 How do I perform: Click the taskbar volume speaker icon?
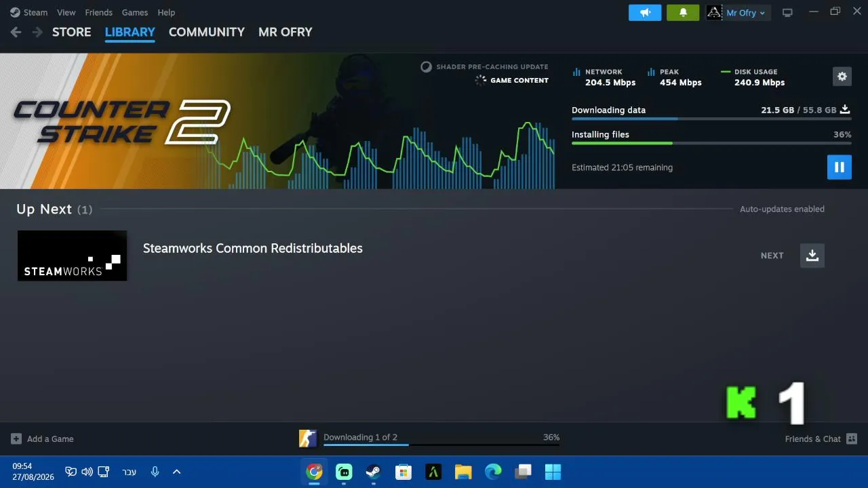(x=87, y=472)
